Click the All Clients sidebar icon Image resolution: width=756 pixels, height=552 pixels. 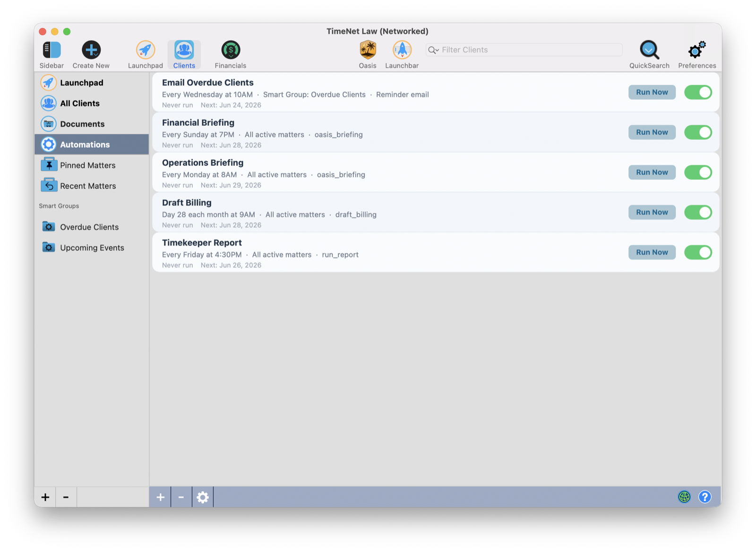[48, 103]
